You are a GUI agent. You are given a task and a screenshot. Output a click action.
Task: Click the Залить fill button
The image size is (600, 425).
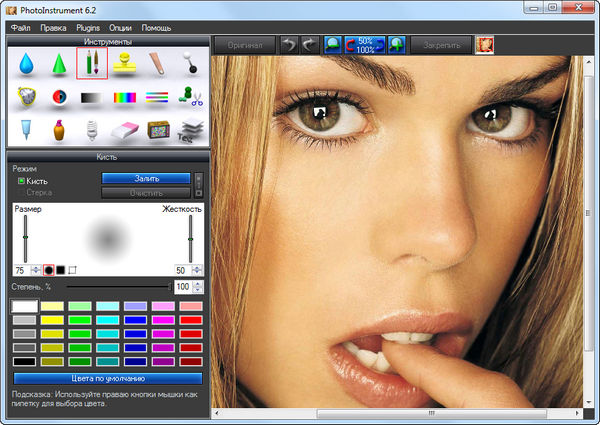click(x=145, y=178)
